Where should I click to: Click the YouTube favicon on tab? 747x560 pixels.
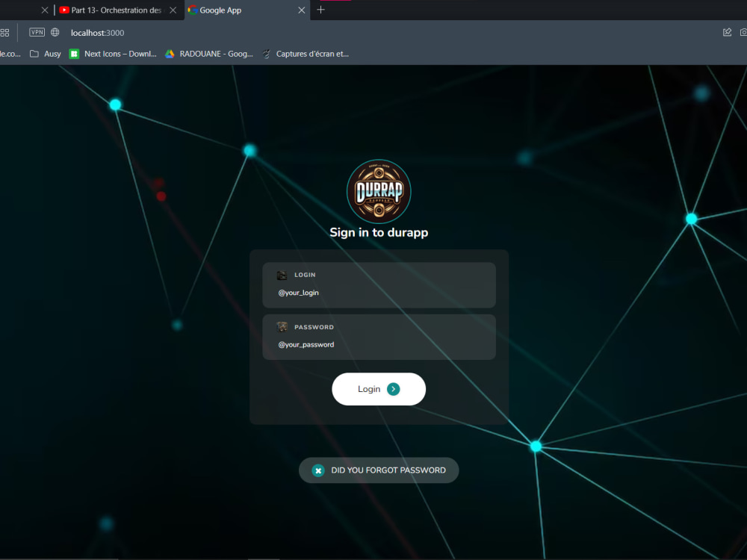(64, 10)
